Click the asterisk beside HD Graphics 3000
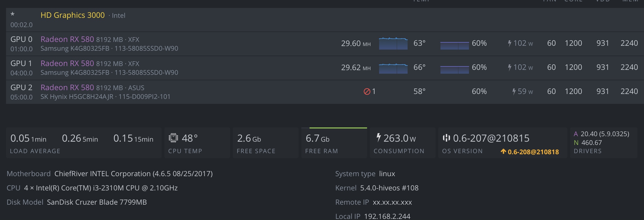 pyautogui.click(x=12, y=15)
